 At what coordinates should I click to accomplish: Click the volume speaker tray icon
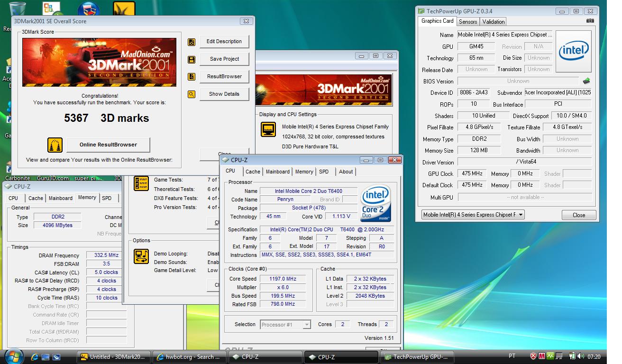[x=581, y=356]
